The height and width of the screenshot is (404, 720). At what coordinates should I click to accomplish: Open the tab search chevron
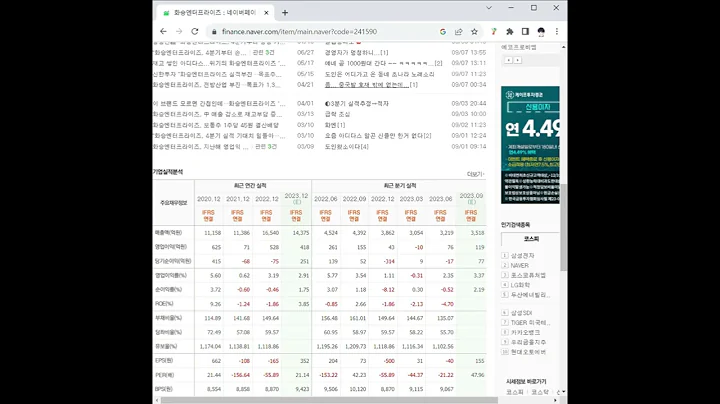(x=489, y=8)
